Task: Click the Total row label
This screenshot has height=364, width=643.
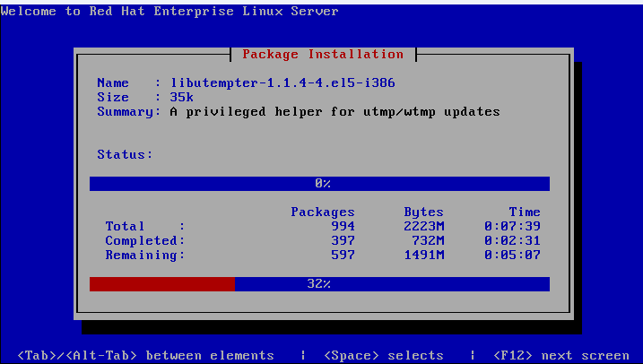Action: point(145,226)
